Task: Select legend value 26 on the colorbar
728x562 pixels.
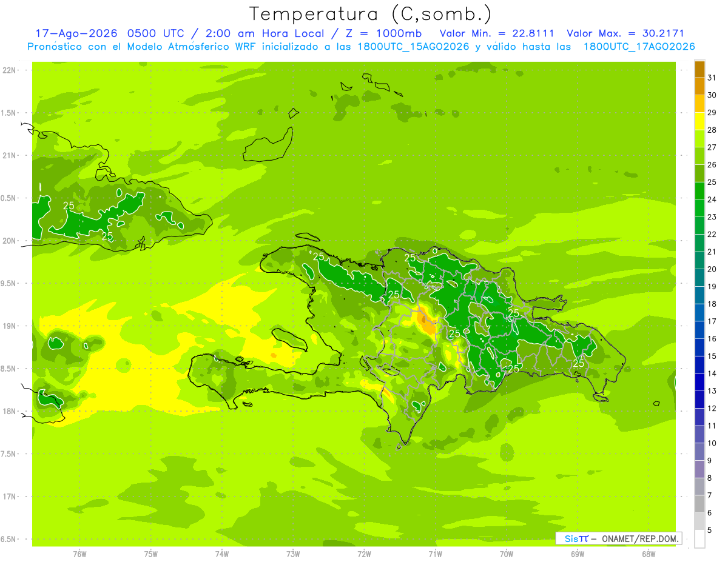Action: 712,165
